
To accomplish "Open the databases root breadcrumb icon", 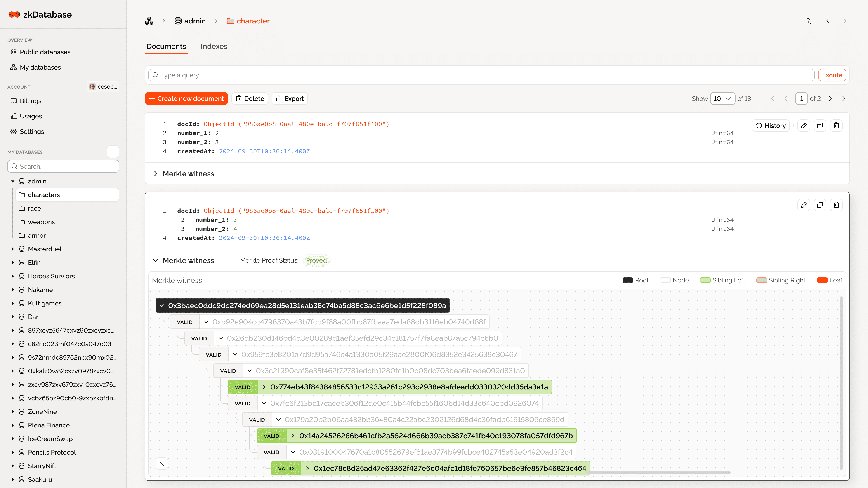I will pyautogui.click(x=149, y=21).
